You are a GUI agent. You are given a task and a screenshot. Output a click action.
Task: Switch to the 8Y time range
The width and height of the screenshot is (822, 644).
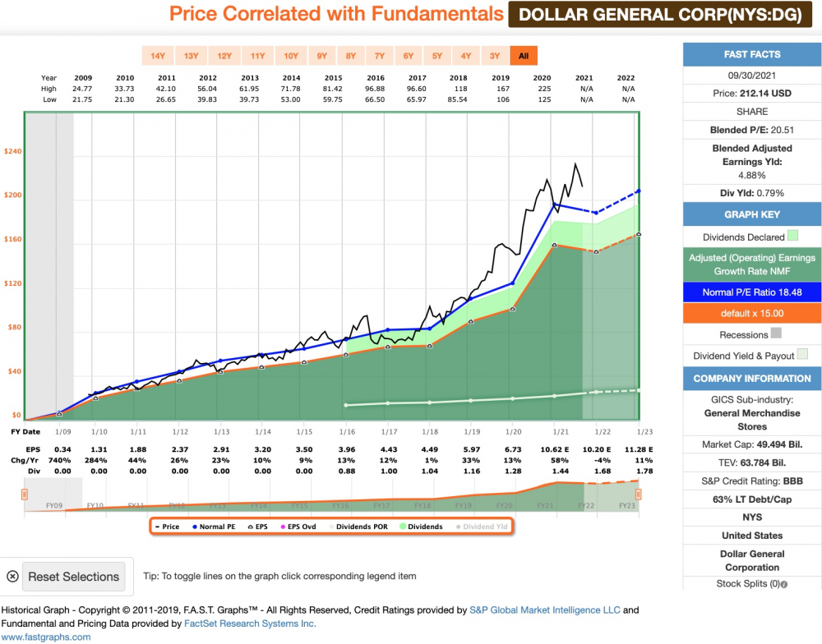[351, 56]
